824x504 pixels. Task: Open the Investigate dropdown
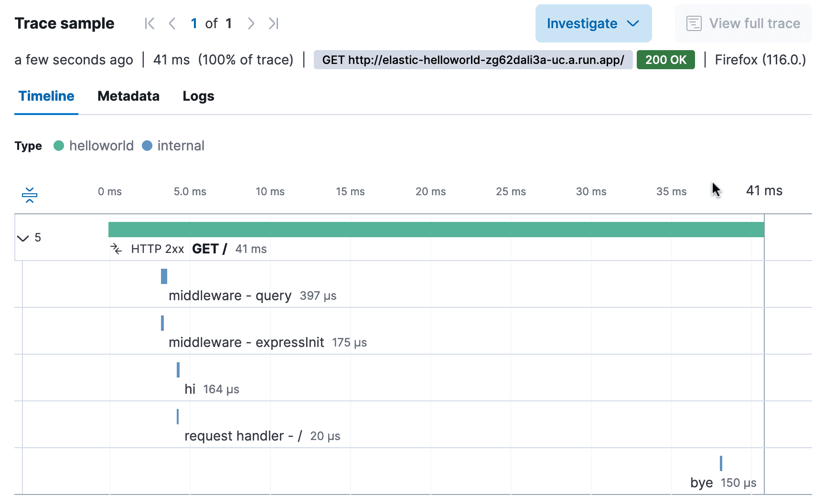point(593,23)
